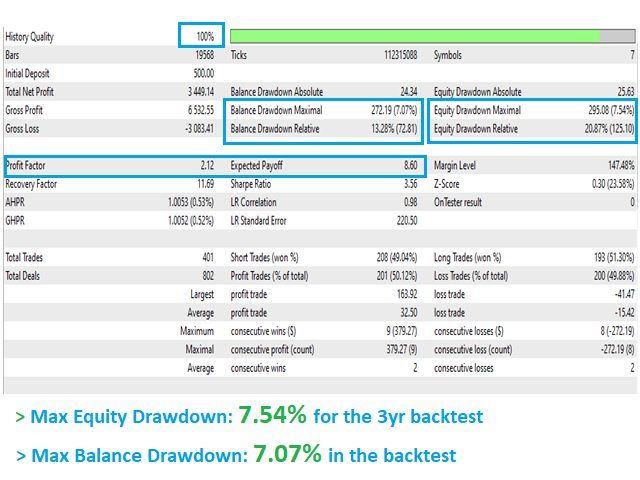Select Profit Trades value 201 (50.12%)
This screenshot has height=480, width=640.
point(397,276)
